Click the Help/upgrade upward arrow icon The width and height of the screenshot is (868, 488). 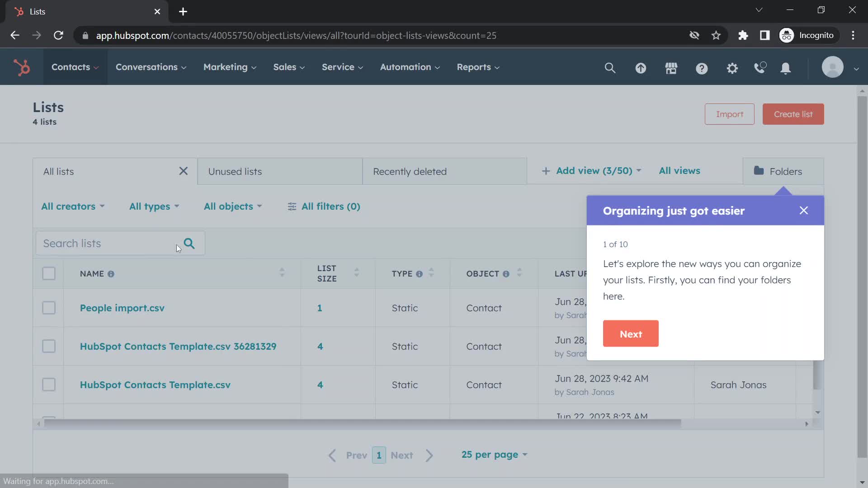click(641, 67)
